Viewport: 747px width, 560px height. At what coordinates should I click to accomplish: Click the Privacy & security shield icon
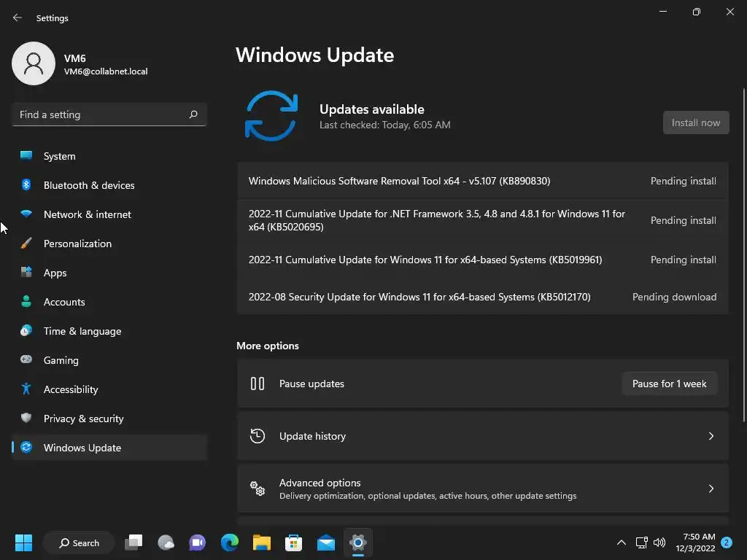[x=26, y=418]
